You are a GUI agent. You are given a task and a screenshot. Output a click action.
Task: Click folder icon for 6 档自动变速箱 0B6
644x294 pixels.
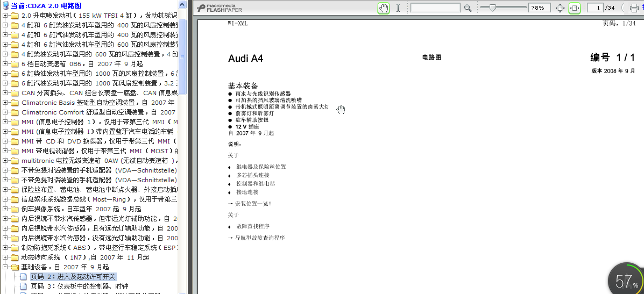click(x=15, y=64)
